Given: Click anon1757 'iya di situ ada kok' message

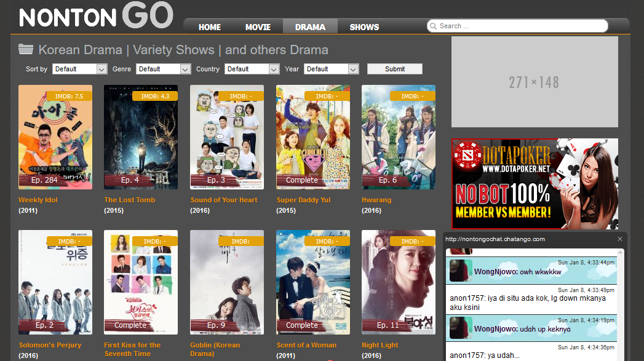Looking at the screenshot, I should tap(531, 300).
